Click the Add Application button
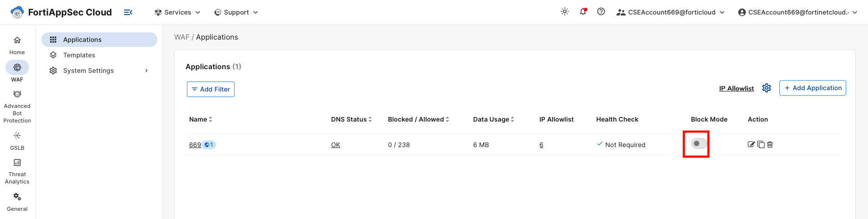 pos(813,88)
